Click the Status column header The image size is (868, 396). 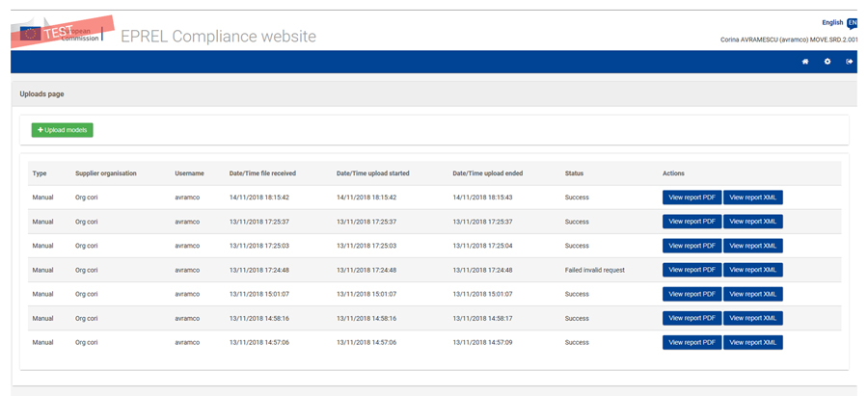coord(574,173)
